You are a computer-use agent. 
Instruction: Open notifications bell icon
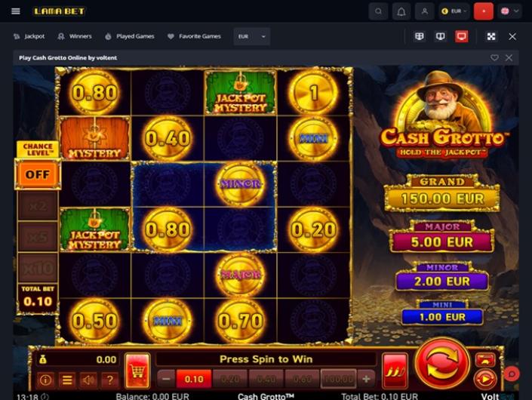pos(401,11)
